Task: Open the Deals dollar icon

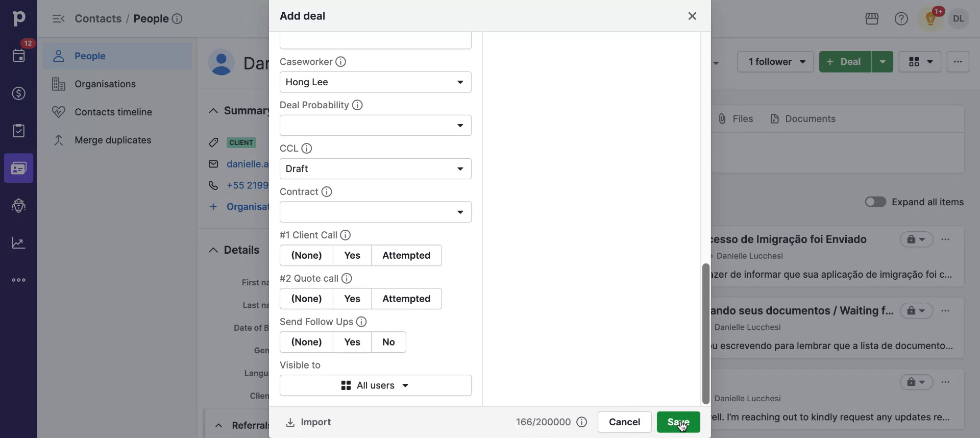Action: tap(18, 93)
